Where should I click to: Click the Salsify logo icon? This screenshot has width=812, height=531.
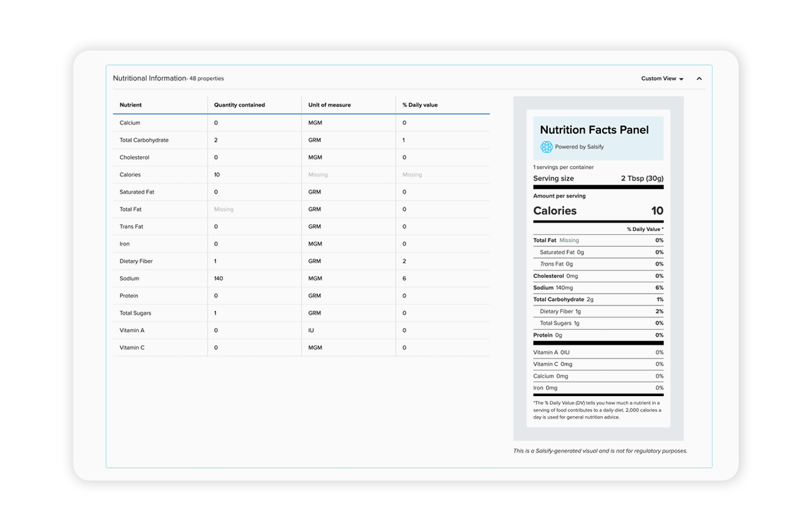(x=547, y=147)
